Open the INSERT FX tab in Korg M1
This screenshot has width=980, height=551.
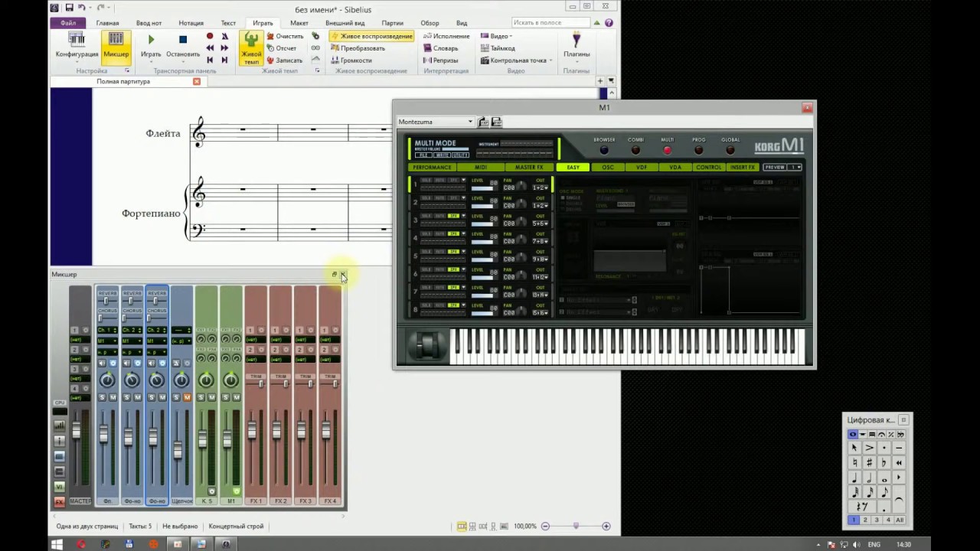(x=743, y=167)
